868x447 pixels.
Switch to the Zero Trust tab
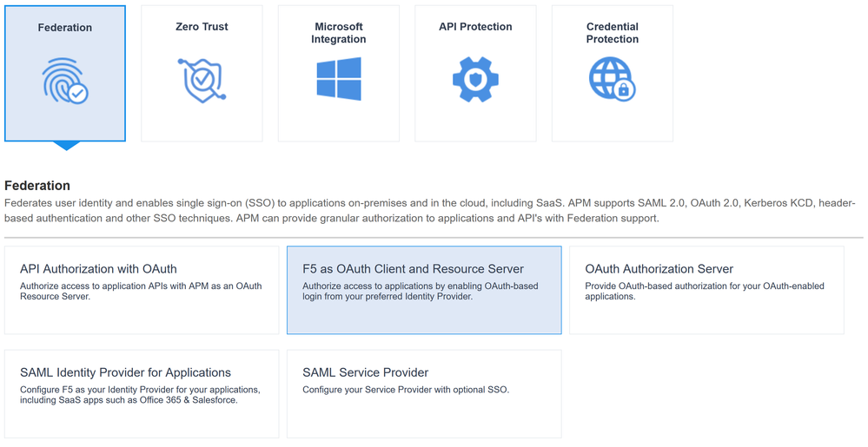202,27
